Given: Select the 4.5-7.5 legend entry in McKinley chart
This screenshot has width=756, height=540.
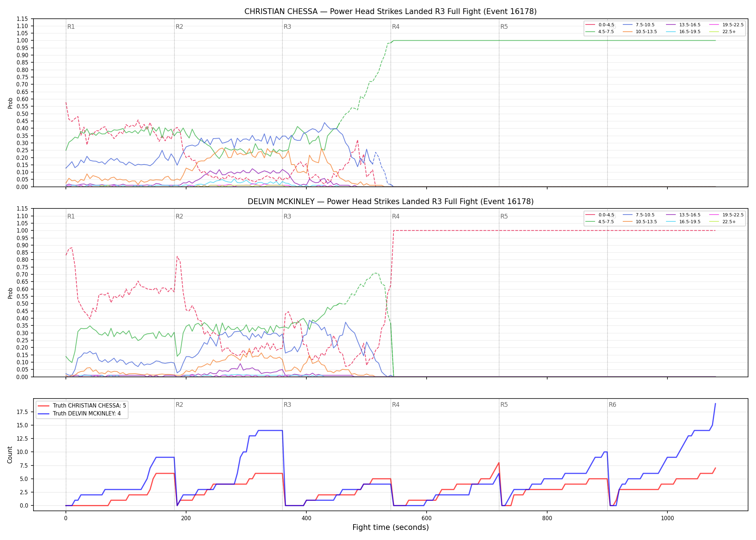Looking at the screenshot, I should pos(600,222).
